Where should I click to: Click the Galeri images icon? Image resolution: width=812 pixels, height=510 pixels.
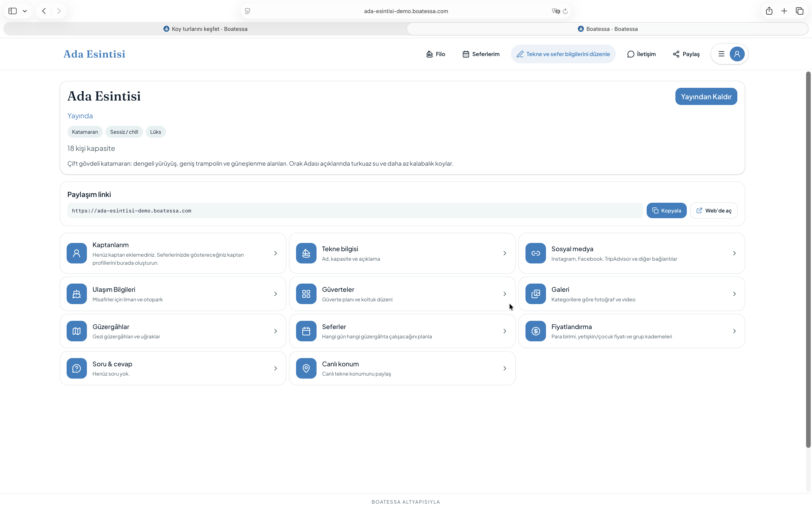point(536,294)
